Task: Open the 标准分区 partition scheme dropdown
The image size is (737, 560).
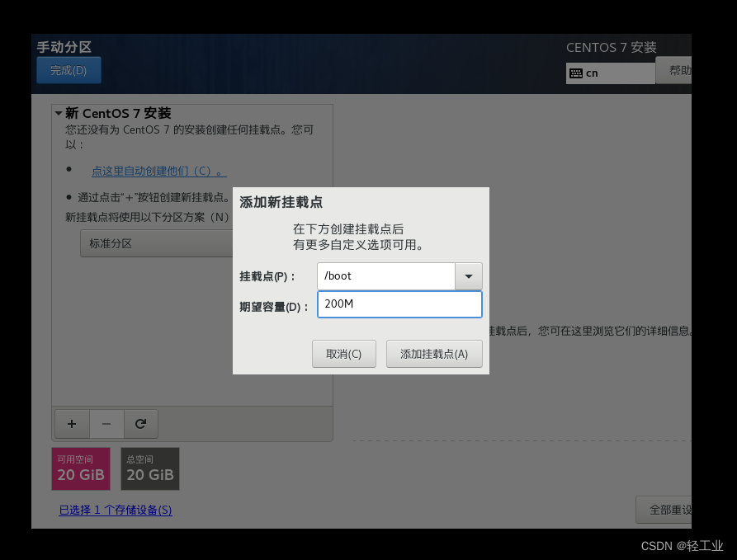Action: [157, 243]
